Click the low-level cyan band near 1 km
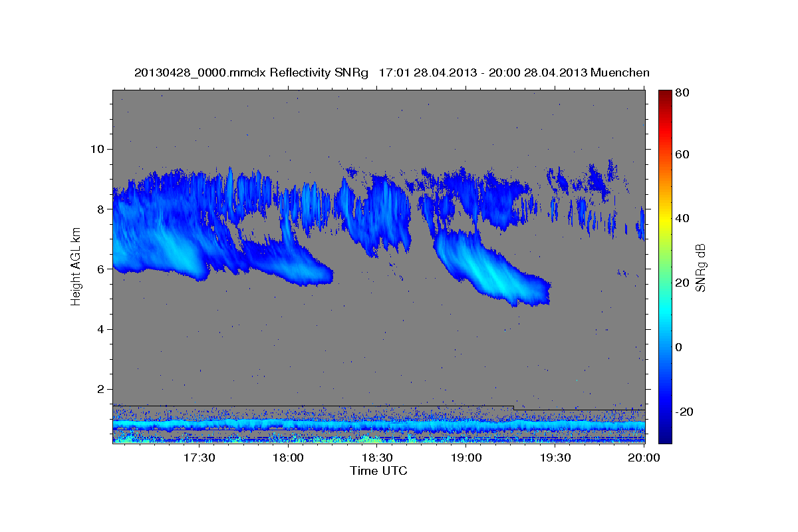The height and width of the screenshot is (532, 798). point(379,424)
